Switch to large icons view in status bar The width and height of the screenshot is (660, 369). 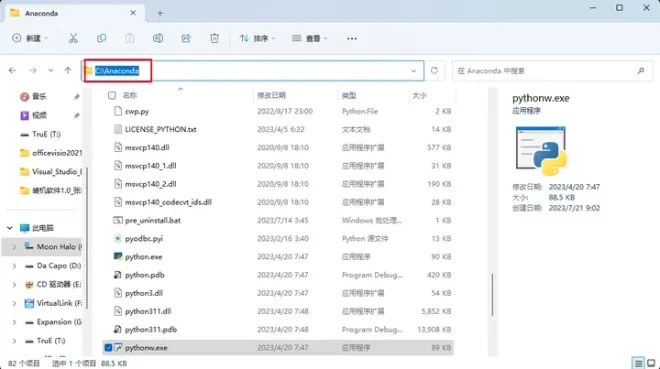pos(651,363)
